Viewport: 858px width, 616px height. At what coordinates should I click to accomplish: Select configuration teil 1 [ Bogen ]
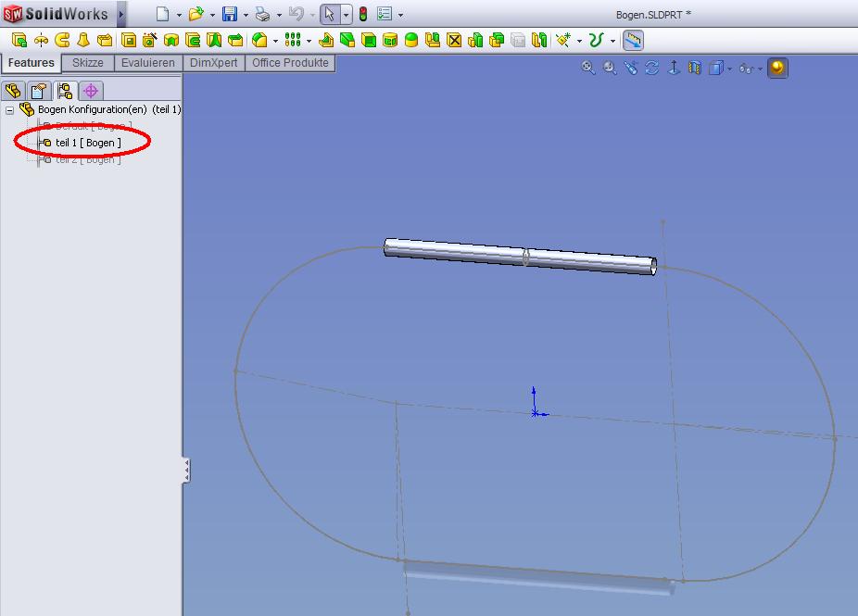[87, 143]
